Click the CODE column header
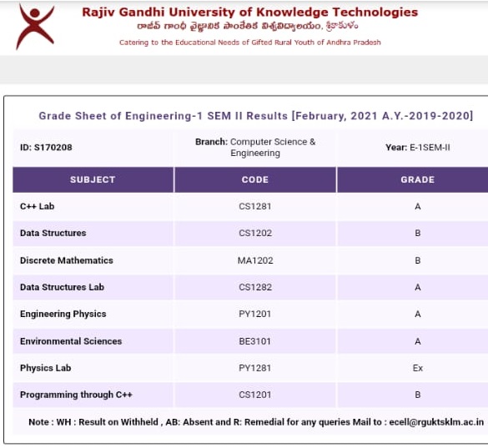This screenshot has width=488, height=448. coord(255,179)
